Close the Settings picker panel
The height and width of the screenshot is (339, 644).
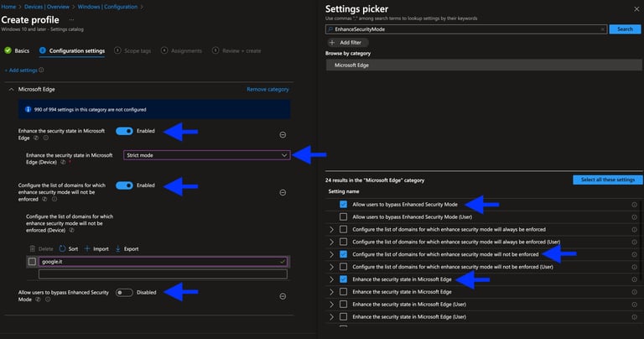pos(636,9)
